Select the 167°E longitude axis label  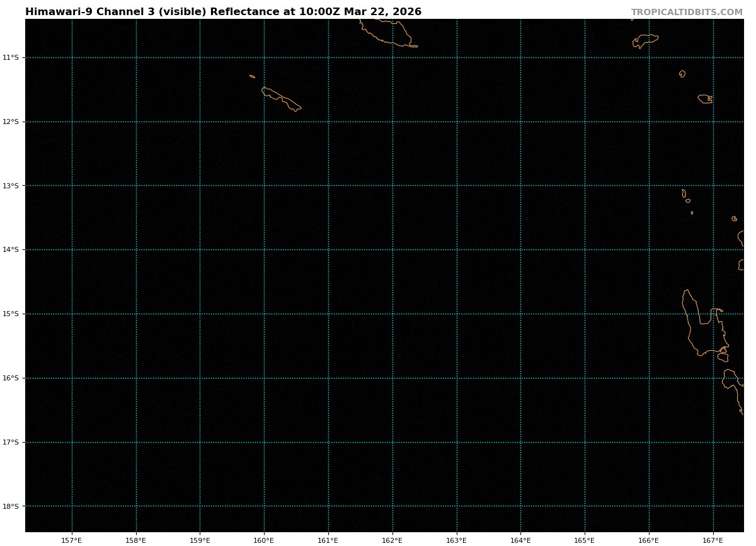point(713,540)
